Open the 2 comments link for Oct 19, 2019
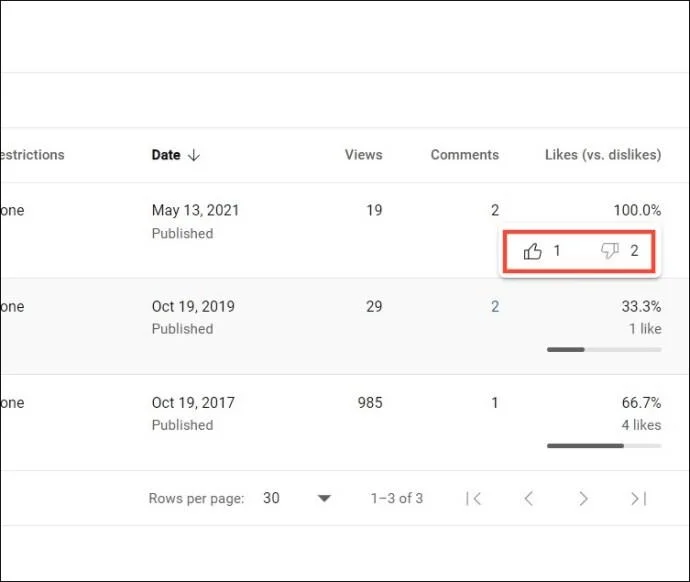The image size is (690, 582). point(495,307)
